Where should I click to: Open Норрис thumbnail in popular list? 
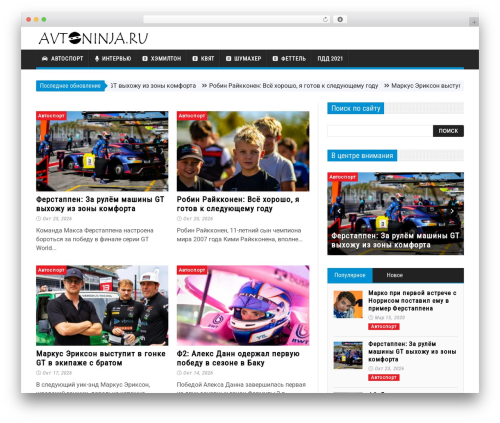click(x=348, y=304)
